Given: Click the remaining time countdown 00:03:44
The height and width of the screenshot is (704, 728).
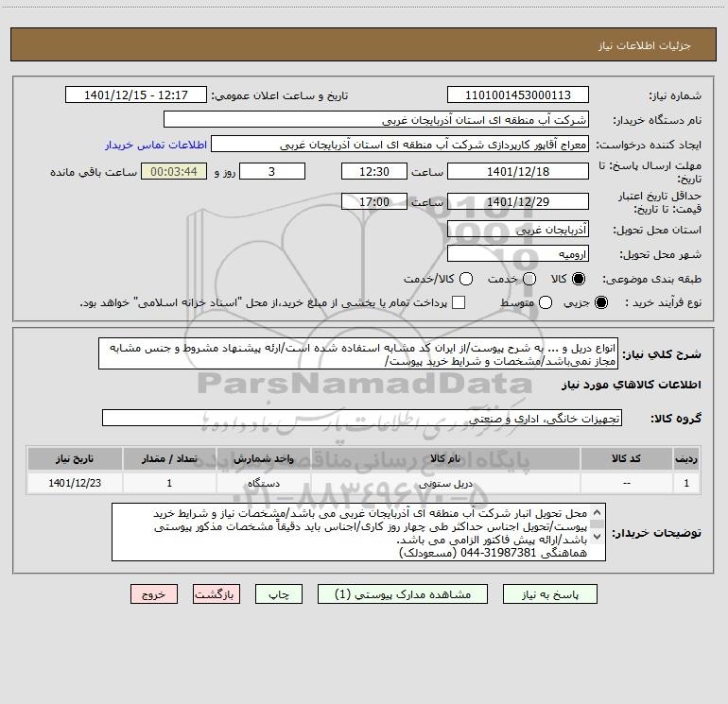Looking at the screenshot, I should point(174,171).
